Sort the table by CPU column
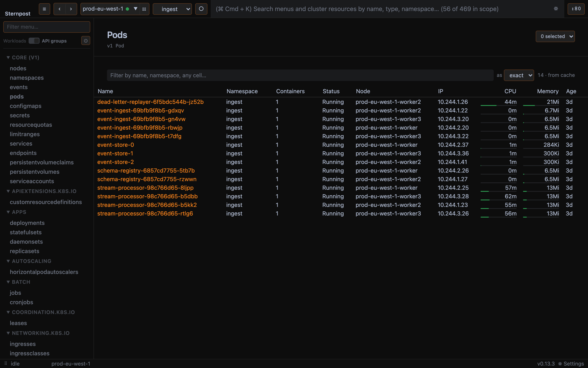The height and width of the screenshot is (368, 588). [x=510, y=91]
